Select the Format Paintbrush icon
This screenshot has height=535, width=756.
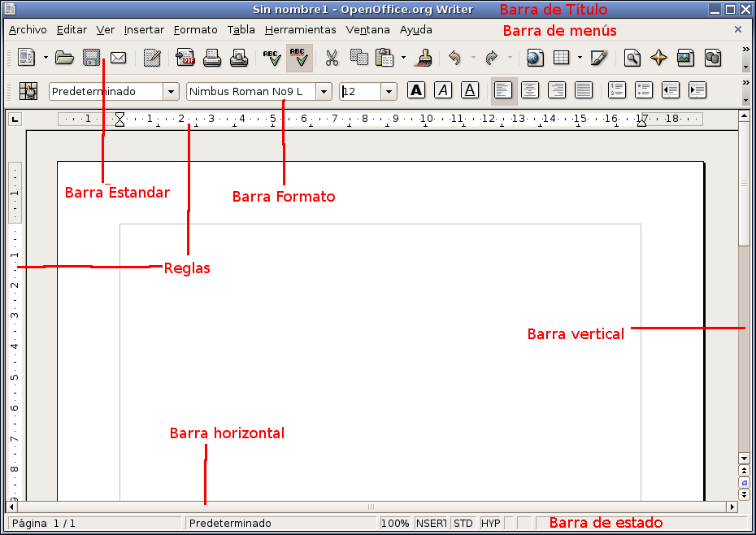[424, 58]
